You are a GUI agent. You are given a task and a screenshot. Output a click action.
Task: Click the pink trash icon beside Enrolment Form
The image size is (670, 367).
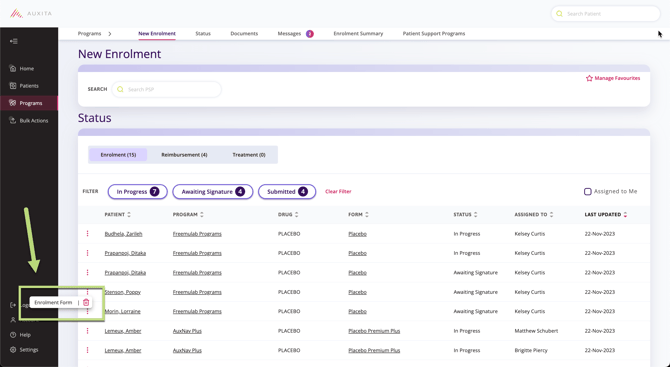click(86, 302)
